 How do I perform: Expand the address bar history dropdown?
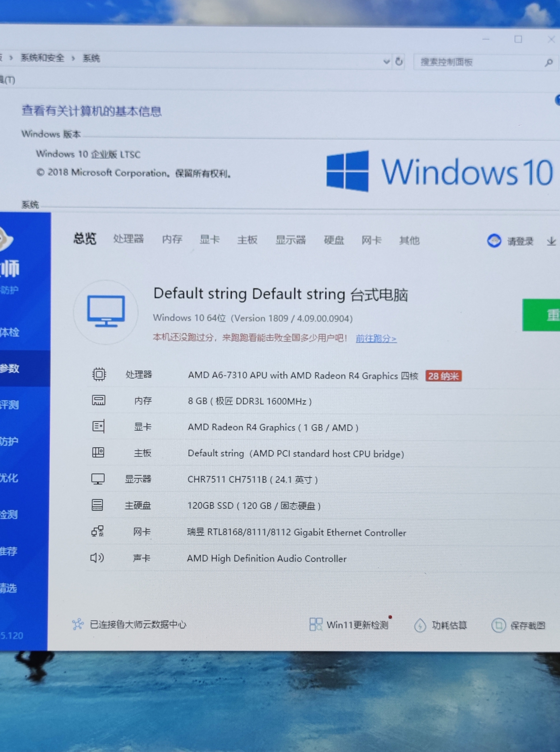386,62
